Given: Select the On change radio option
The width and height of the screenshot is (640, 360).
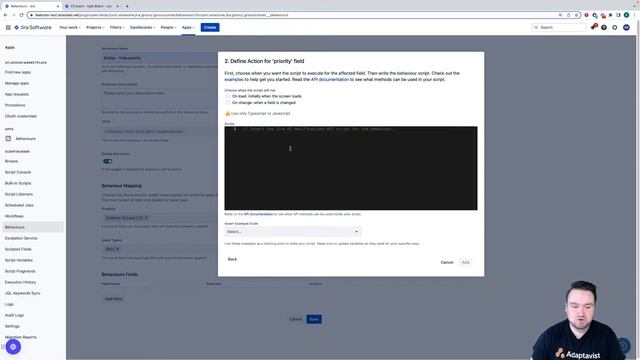Looking at the screenshot, I should click(228, 102).
